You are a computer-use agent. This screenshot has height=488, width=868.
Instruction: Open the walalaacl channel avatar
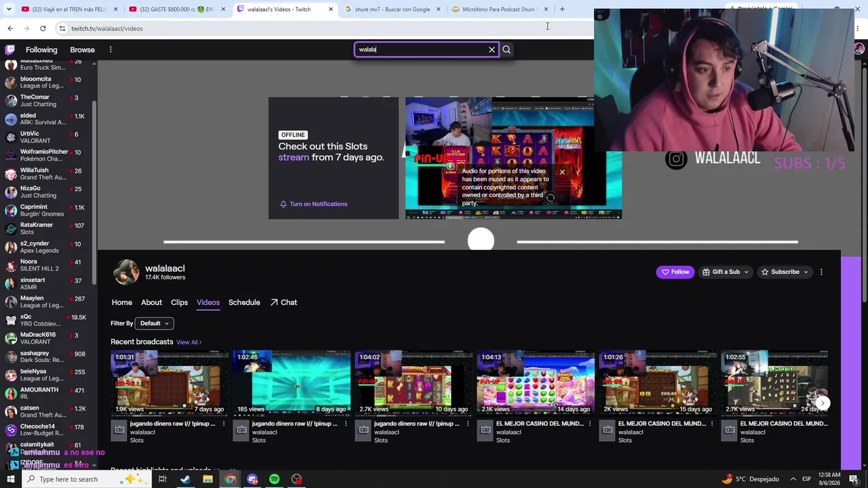[x=125, y=272]
